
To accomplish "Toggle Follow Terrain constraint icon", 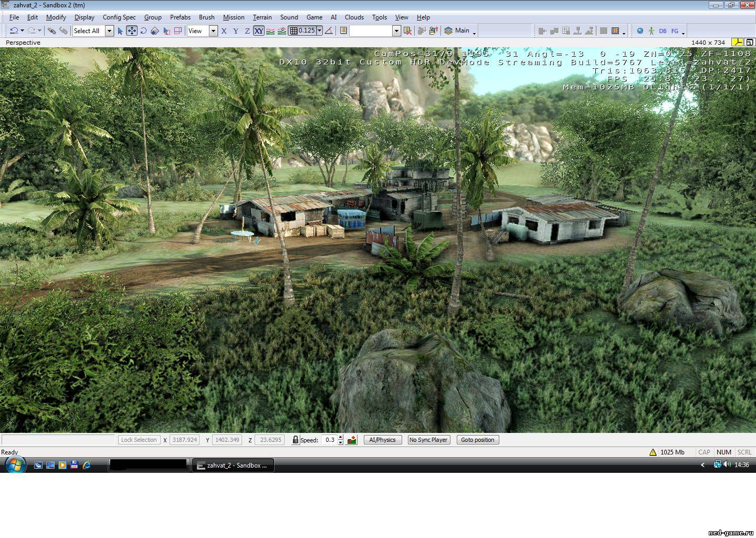I will tap(270, 31).
